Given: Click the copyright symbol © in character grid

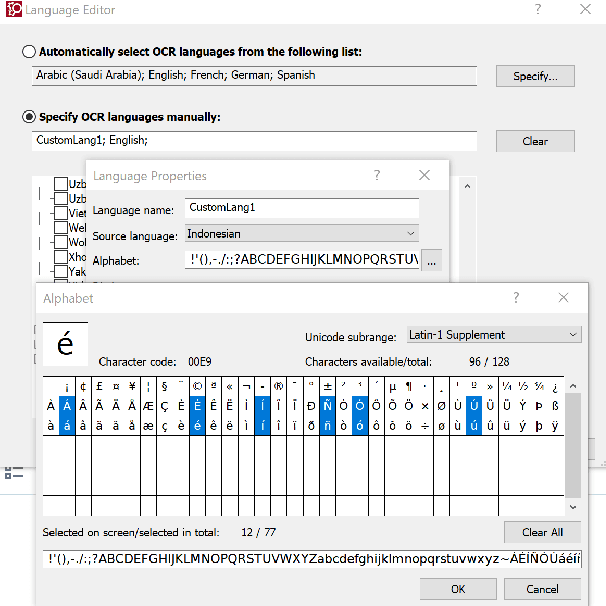Looking at the screenshot, I should click(197, 386).
